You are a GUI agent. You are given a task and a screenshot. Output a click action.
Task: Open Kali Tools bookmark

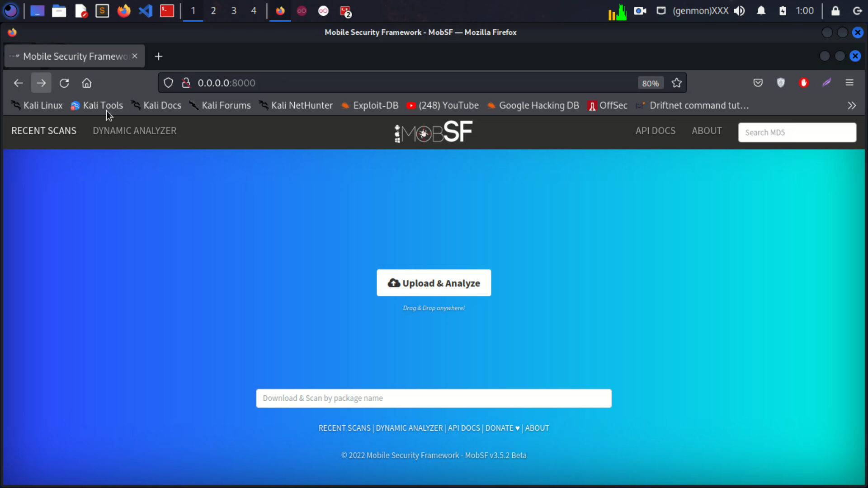tap(97, 106)
